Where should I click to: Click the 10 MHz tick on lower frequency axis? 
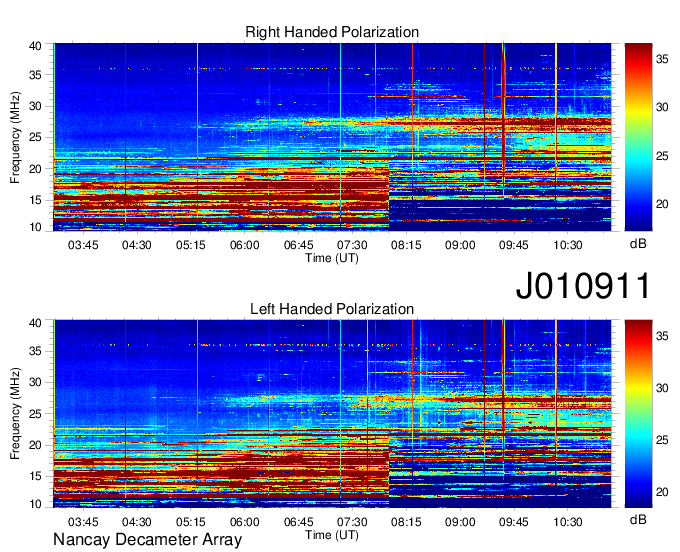35,504
